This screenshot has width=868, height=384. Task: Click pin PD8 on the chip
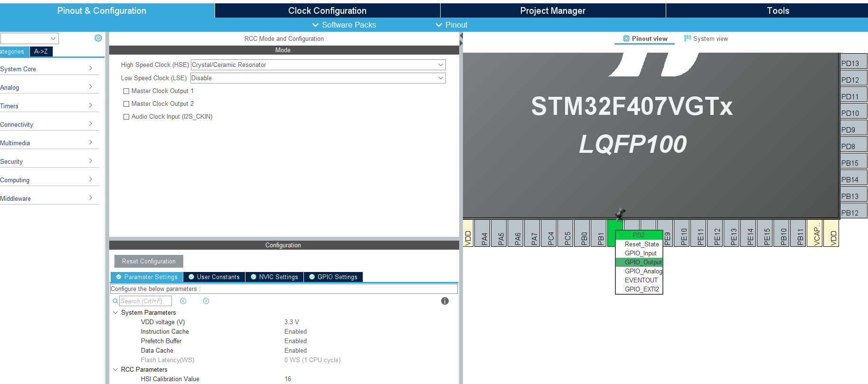(854, 144)
